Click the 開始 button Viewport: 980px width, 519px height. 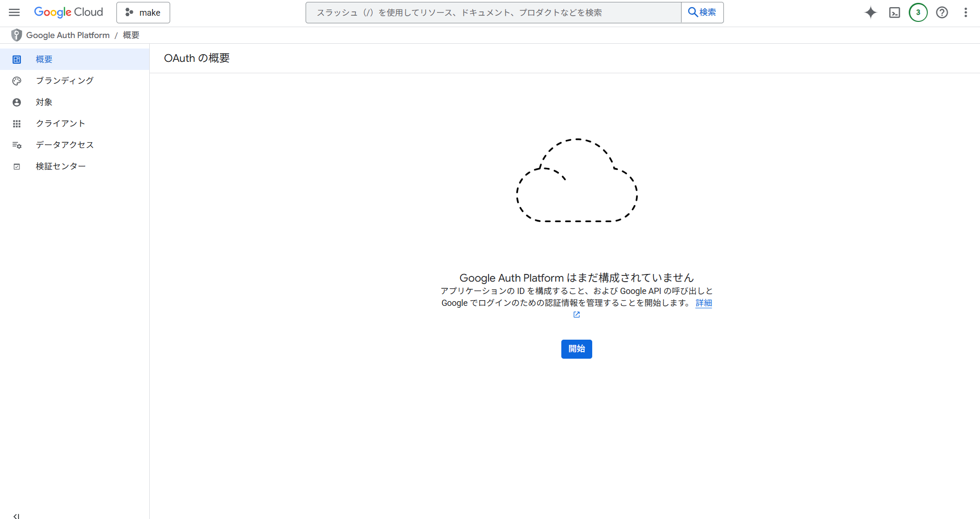coord(576,349)
